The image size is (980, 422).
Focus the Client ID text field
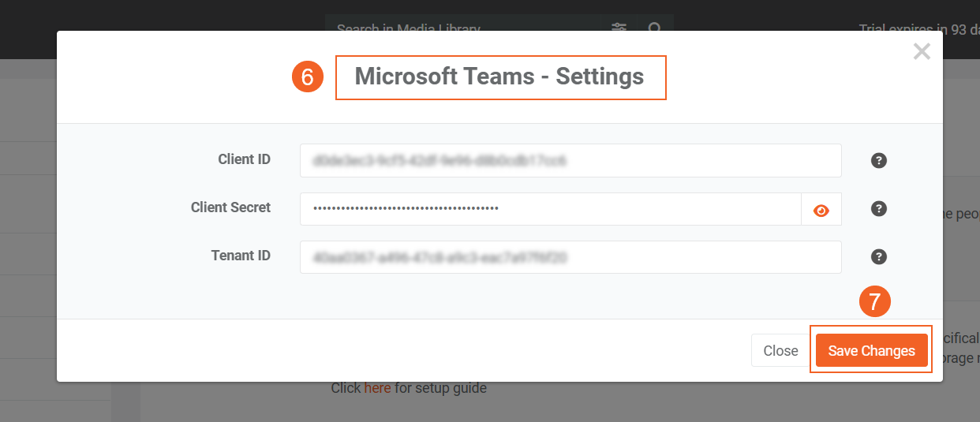point(570,160)
